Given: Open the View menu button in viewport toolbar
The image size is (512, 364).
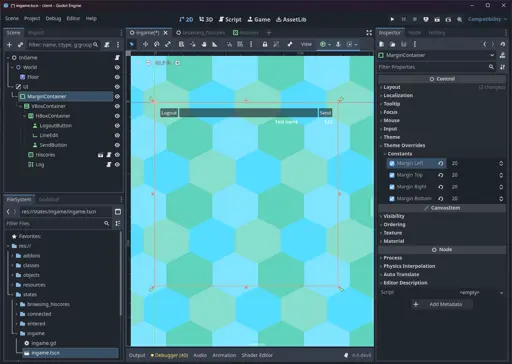Looking at the screenshot, I should [306, 44].
